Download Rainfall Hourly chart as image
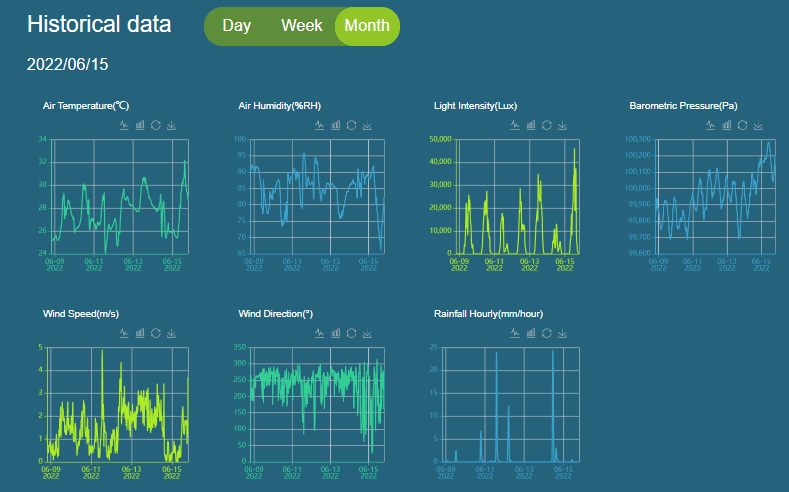 click(562, 333)
